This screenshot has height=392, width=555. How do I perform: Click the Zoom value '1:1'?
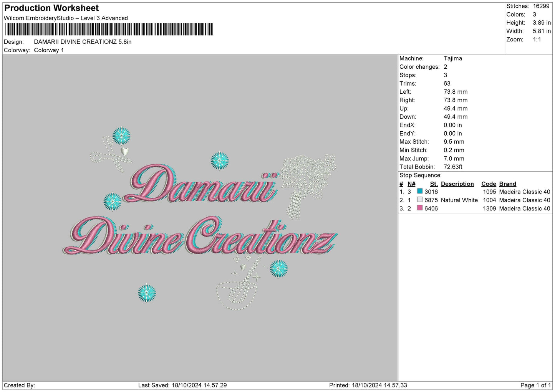point(537,40)
